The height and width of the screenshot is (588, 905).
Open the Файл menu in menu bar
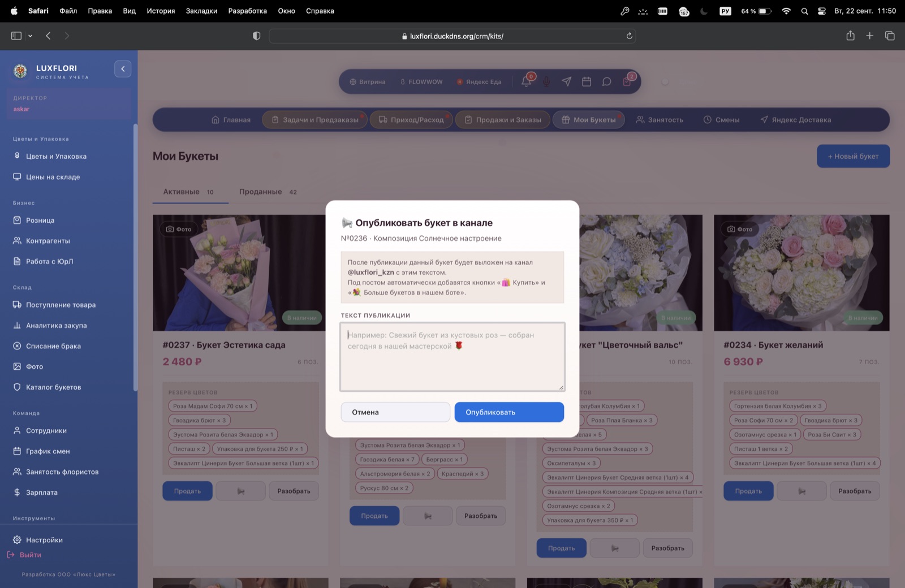(68, 11)
